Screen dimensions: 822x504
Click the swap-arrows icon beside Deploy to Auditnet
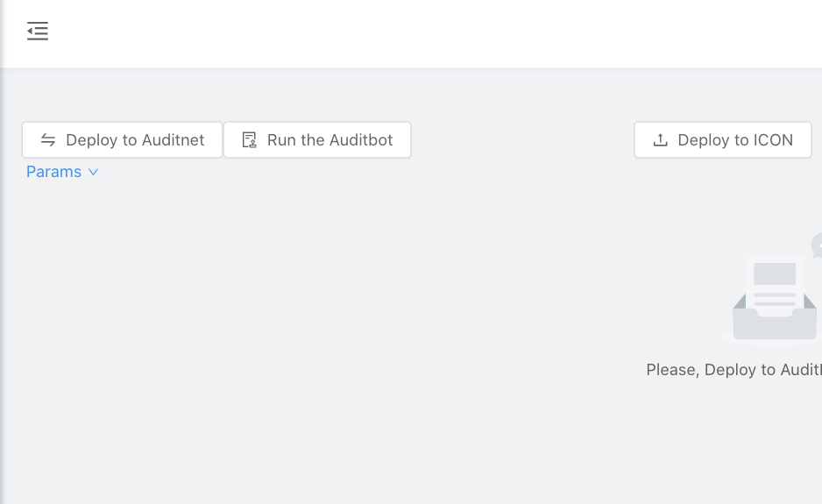(x=48, y=140)
